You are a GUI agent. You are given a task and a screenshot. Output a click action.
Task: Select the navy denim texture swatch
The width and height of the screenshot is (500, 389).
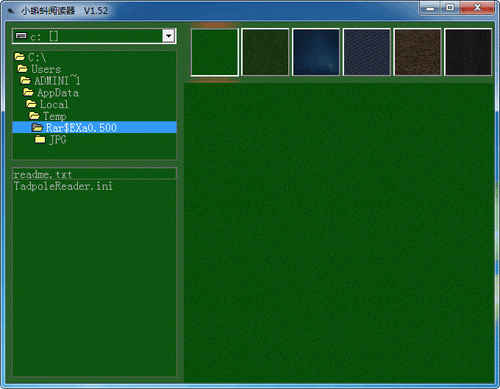point(367,52)
